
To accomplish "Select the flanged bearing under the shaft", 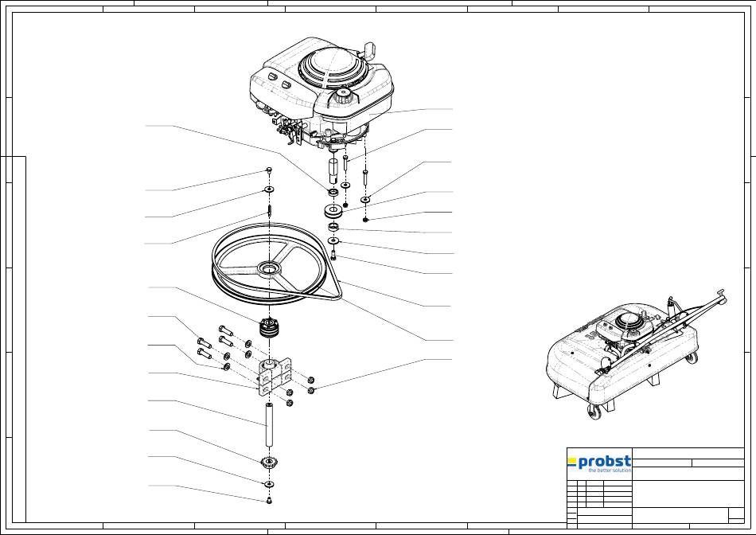I will [x=270, y=463].
